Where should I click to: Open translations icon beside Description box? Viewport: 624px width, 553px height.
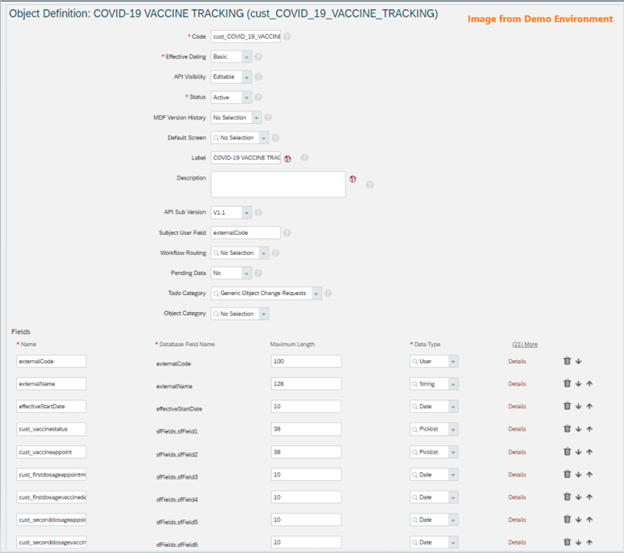(x=352, y=180)
